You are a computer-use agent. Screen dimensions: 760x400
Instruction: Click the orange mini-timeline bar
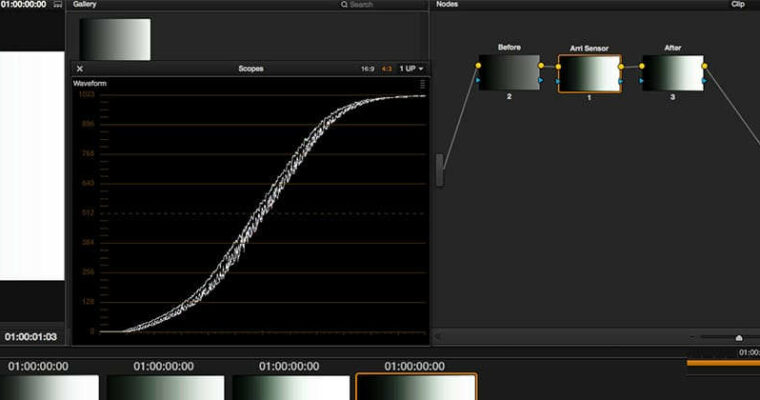723,363
